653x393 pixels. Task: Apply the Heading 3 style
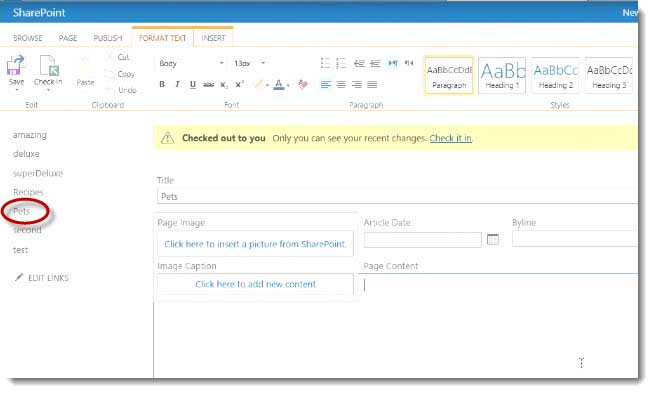609,75
